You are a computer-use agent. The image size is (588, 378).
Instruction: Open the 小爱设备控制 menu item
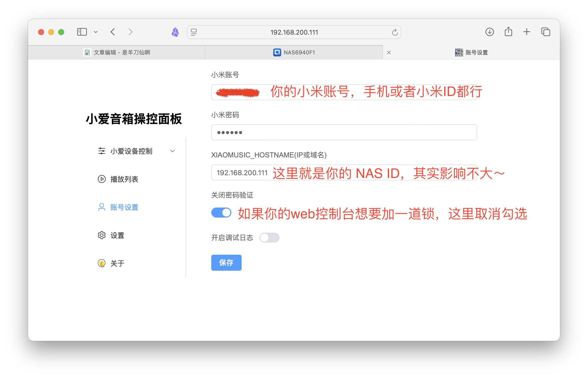pyautogui.click(x=137, y=151)
